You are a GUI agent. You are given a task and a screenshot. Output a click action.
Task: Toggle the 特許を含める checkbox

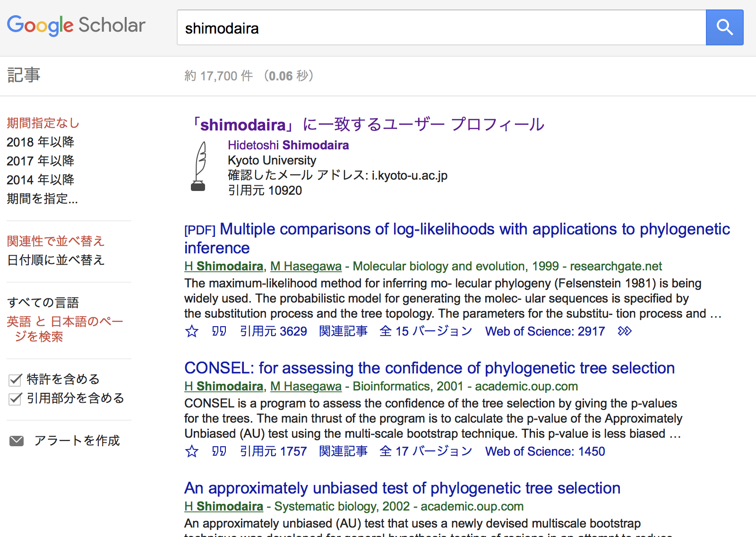15,380
